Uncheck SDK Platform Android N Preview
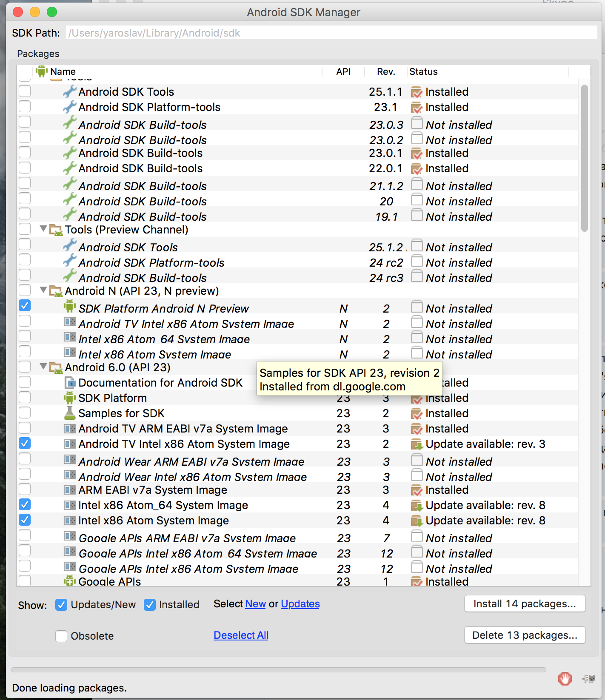Screen dimensions: 605x700 pos(25,305)
